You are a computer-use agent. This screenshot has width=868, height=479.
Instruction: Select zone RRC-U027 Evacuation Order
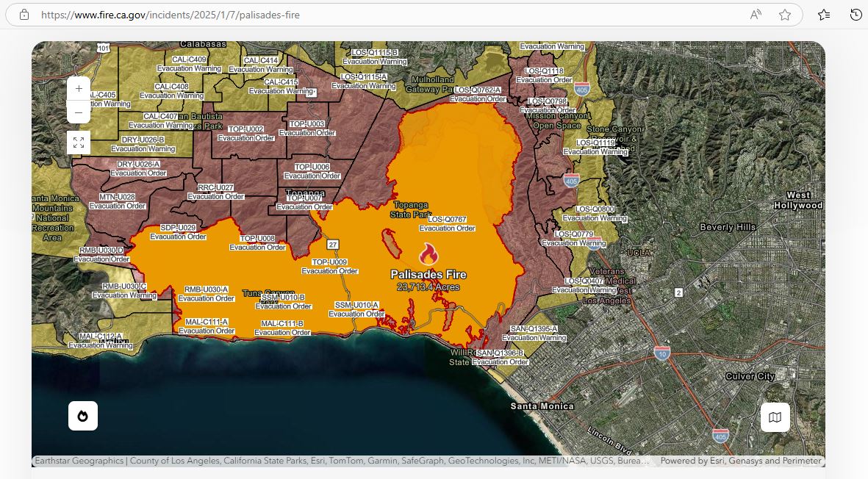215,192
